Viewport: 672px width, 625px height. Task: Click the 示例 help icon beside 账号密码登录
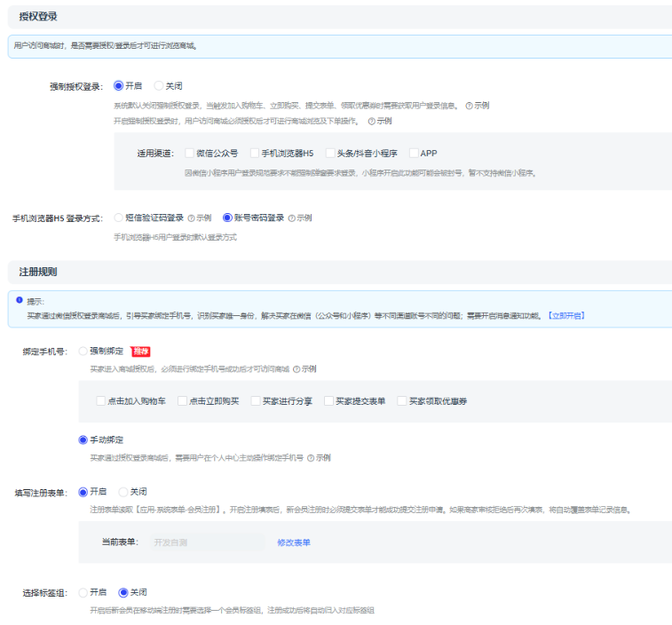[292, 218]
